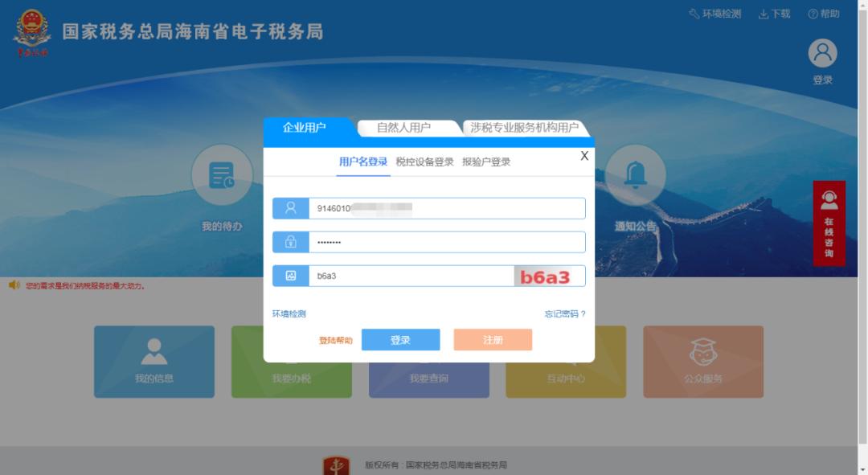Click the username person icon
The image size is (868, 475).
click(x=291, y=208)
